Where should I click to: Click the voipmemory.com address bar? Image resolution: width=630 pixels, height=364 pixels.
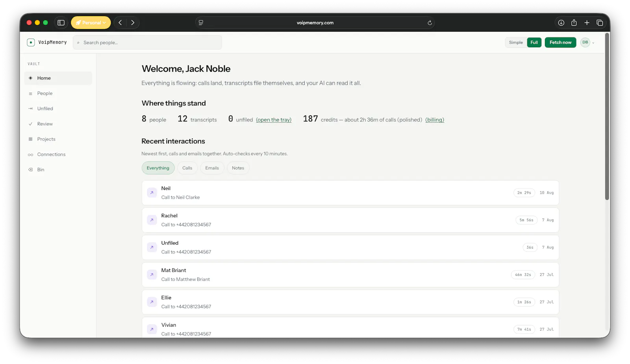pos(315,23)
